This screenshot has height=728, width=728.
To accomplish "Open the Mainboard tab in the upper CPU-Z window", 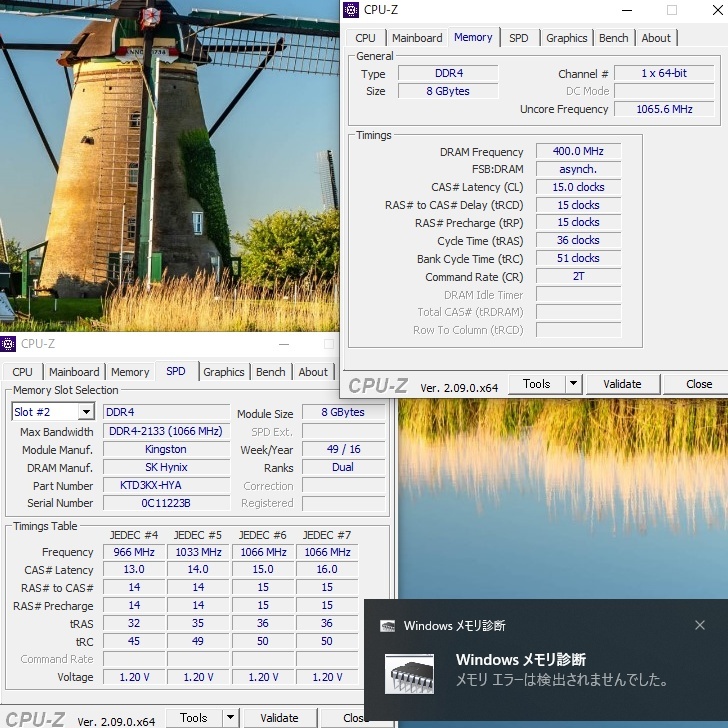I will [x=417, y=38].
